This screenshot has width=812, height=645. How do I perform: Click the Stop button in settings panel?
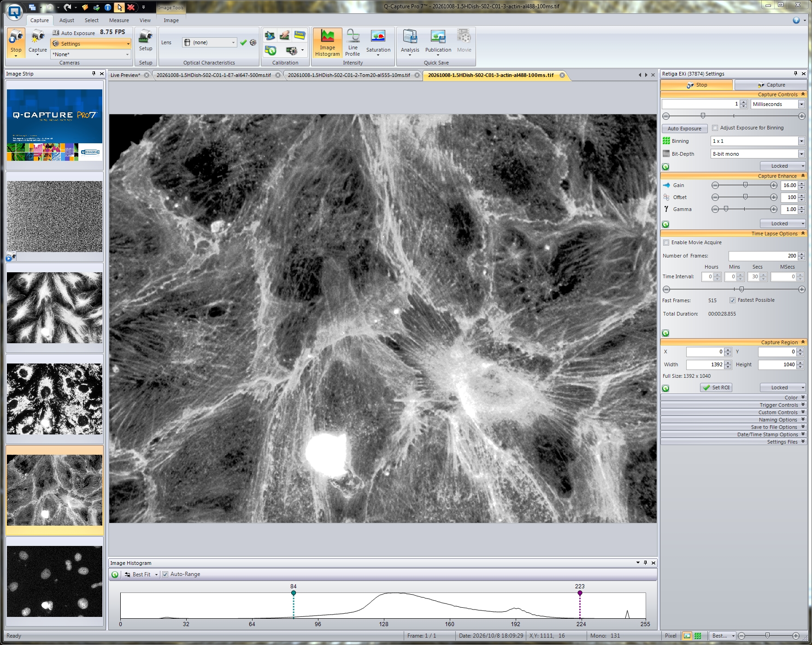click(x=696, y=85)
